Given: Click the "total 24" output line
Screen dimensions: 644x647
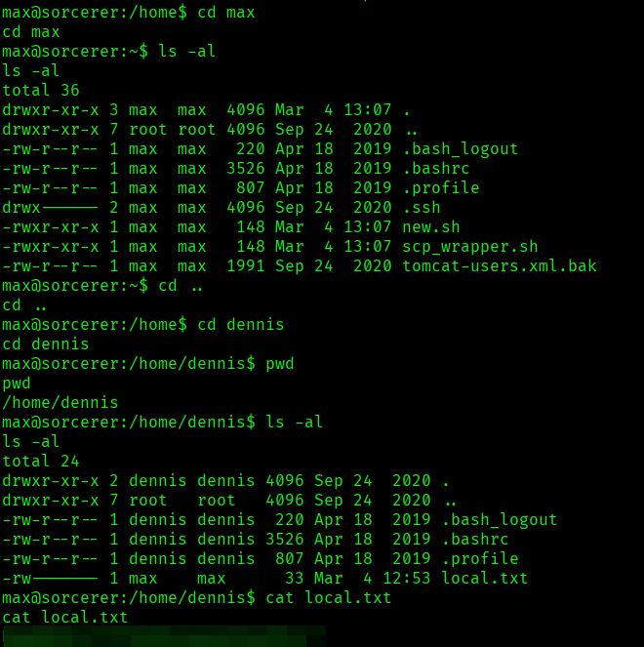Looking at the screenshot, I should [x=41, y=461].
